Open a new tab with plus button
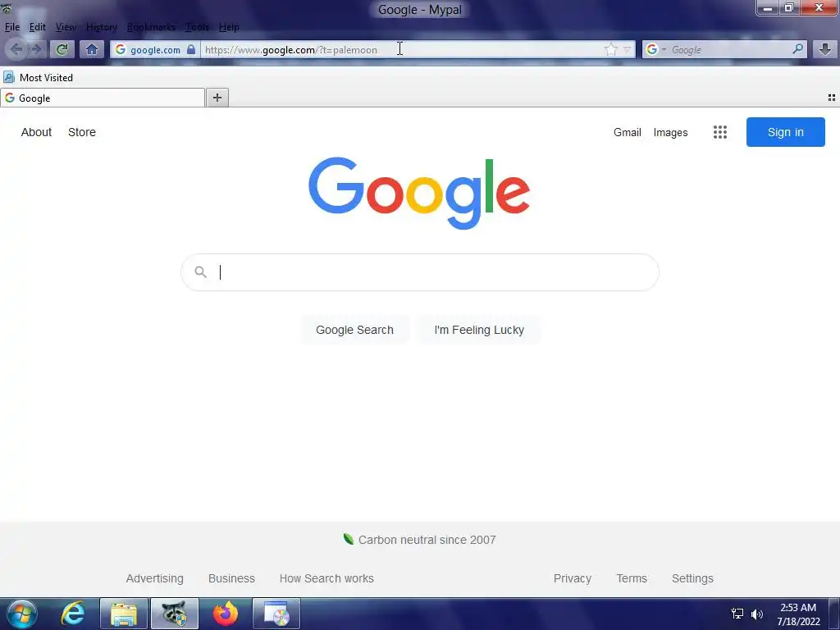 coord(217,98)
